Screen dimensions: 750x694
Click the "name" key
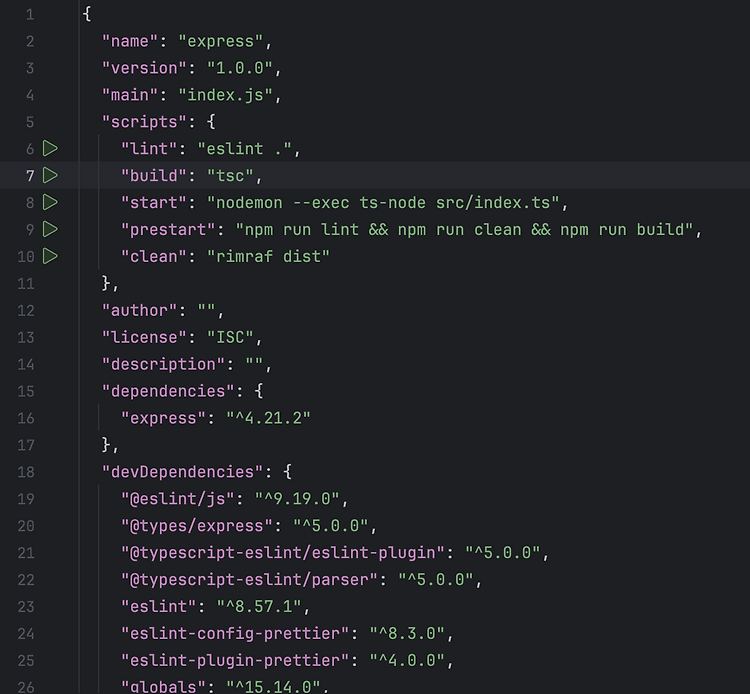pos(130,41)
